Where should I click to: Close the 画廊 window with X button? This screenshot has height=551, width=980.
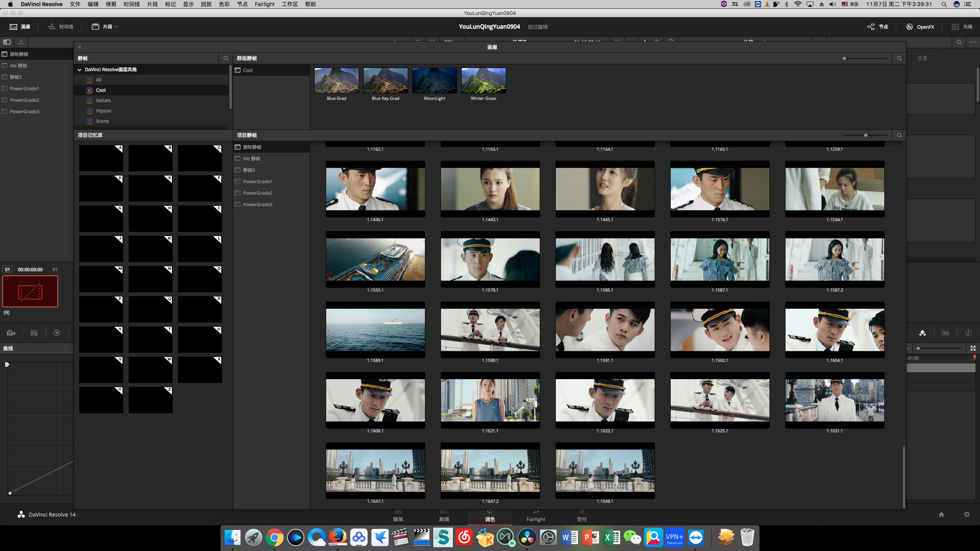pyautogui.click(x=80, y=47)
